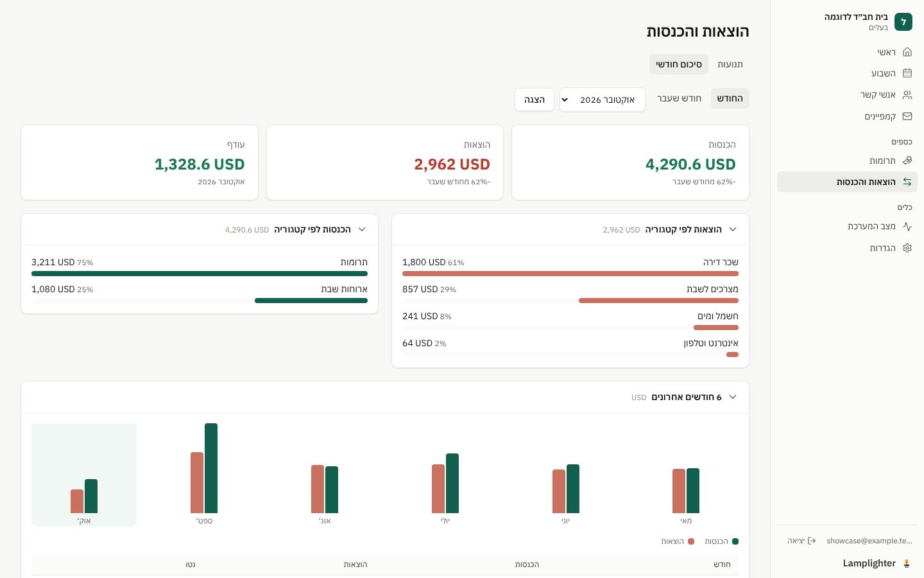Click the home icon next to ראשי
924x578 pixels.
pyautogui.click(x=907, y=52)
